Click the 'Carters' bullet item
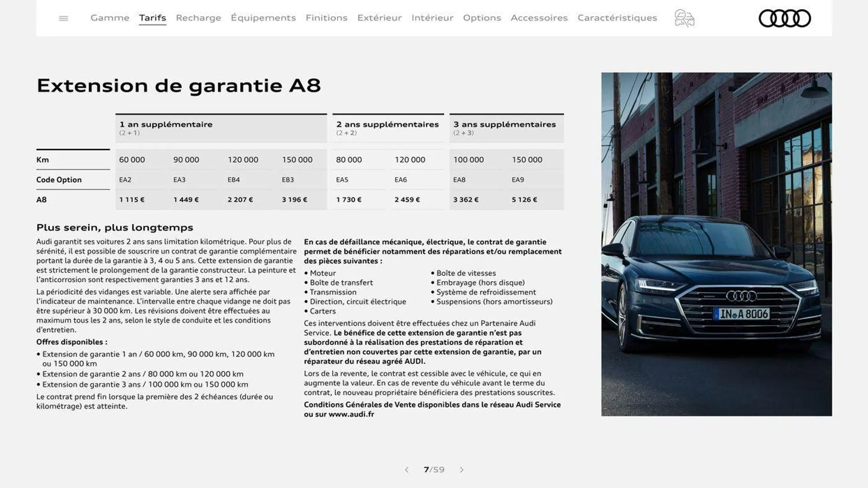 pyautogui.click(x=320, y=311)
